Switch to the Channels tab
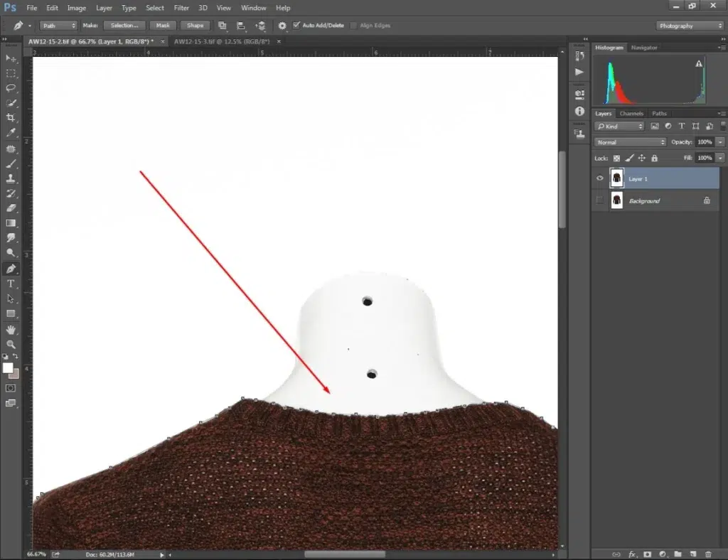Image resolution: width=728 pixels, height=560 pixels. [631, 113]
